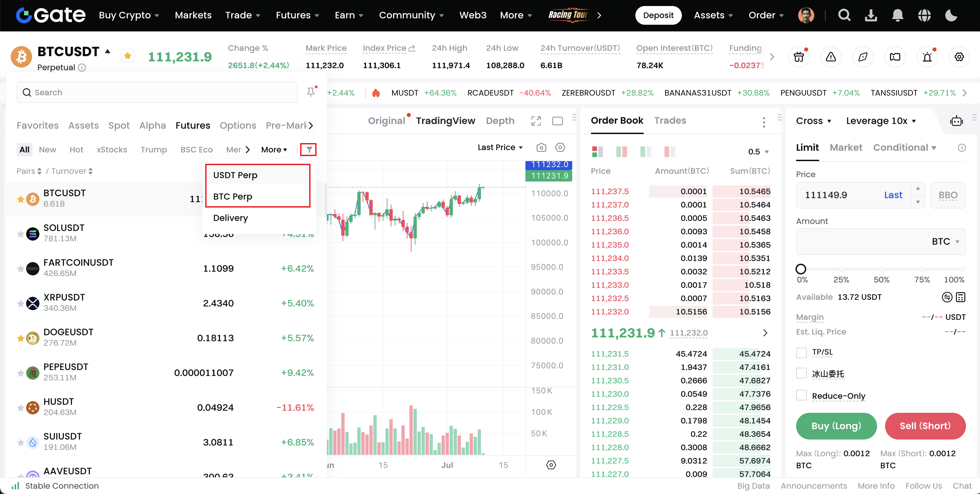980x494 pixels.
Task: Click the notification bell in header
Action: point(897,15)
